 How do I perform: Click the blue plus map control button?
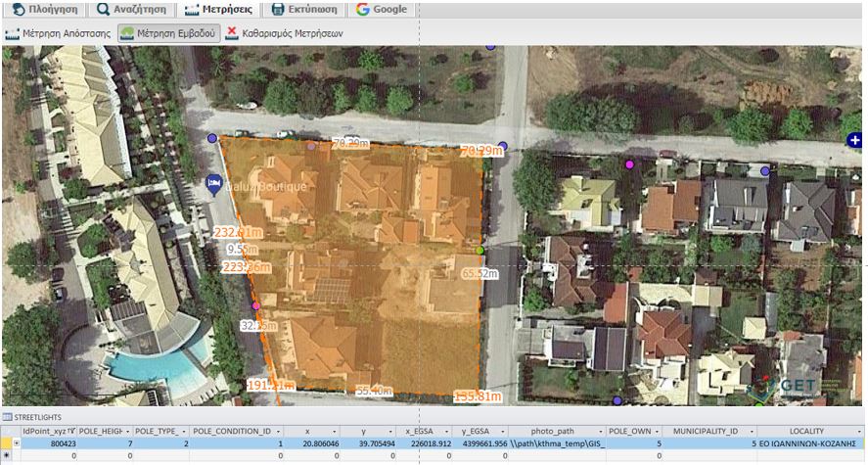856,140
